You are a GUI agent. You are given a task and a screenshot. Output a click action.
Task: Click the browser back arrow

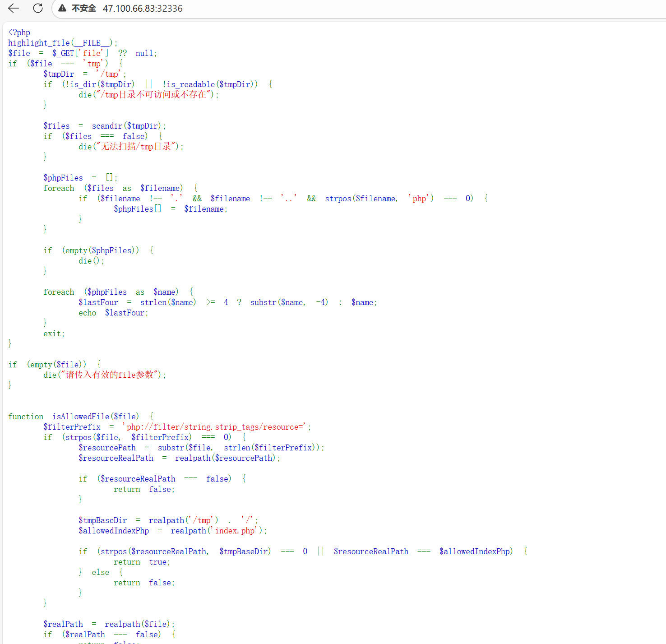pos(13,8)
